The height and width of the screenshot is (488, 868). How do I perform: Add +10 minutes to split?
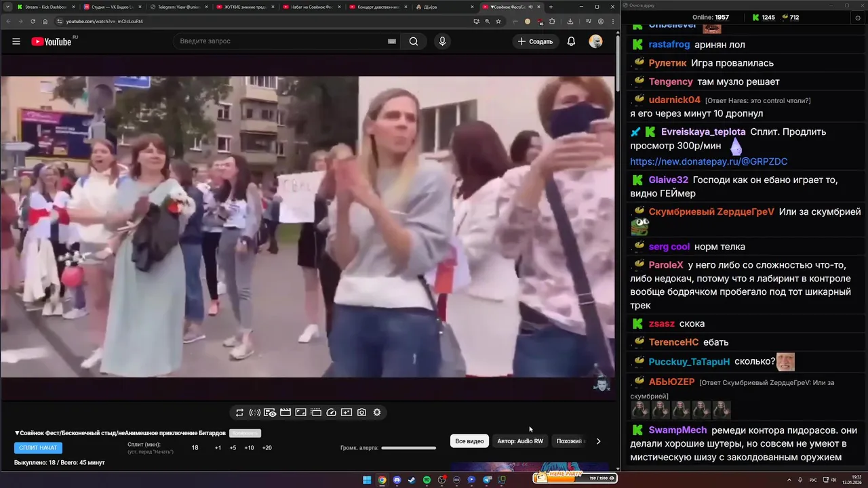pyautogui.click(x=249, y=448)
